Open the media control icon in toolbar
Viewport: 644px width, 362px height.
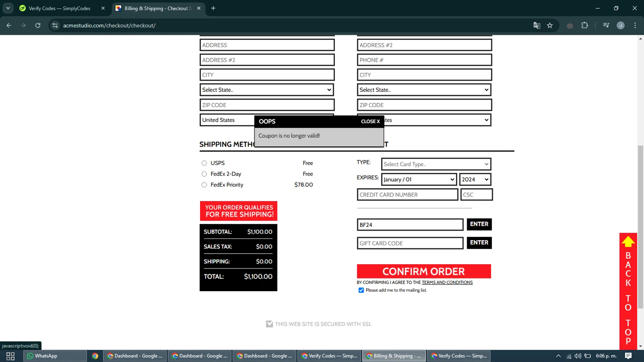click(606, 25)
